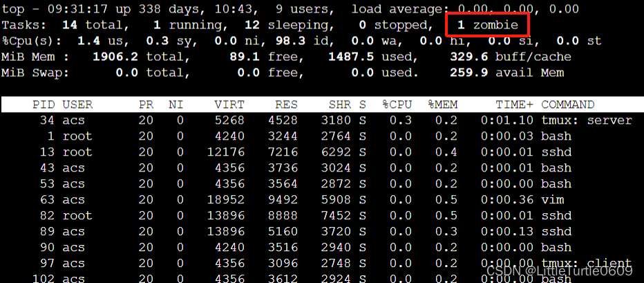
Task: Click the VIRT column header
Action: point(229,104)
